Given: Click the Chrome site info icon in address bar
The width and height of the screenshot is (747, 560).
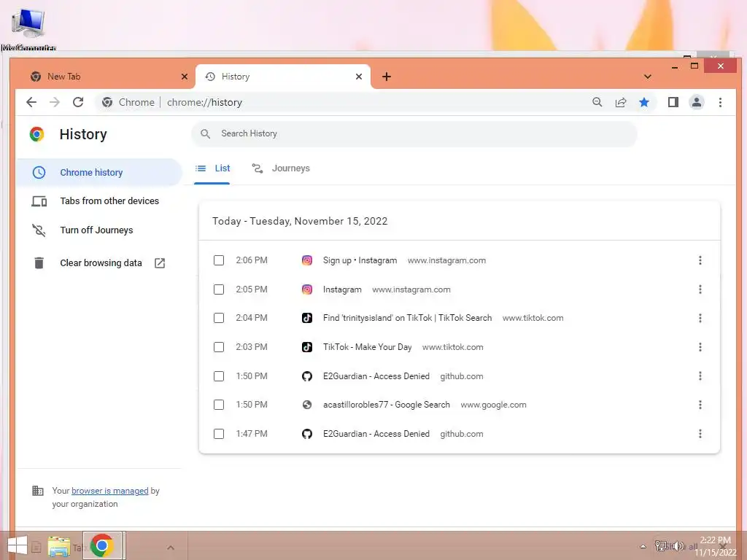Looking at the screenshot, I should click(107, 102).
